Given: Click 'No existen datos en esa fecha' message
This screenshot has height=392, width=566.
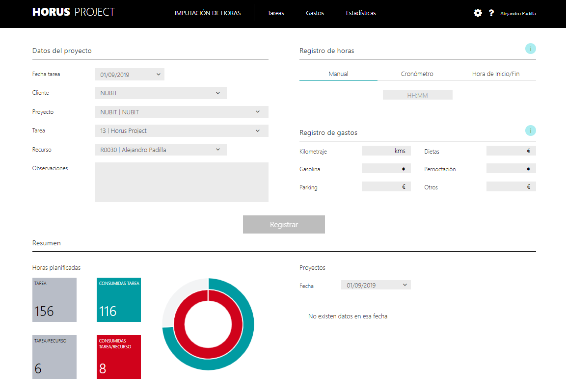Looking at the screenshot, I should (x=348, y=316).
